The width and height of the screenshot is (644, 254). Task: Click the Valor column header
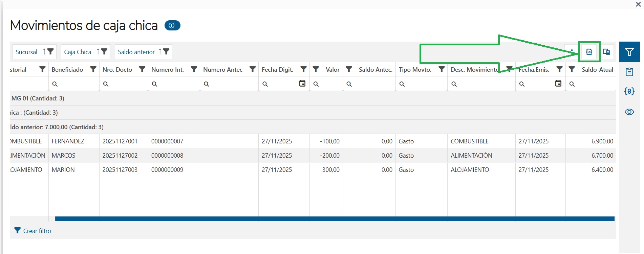[332, 69]
